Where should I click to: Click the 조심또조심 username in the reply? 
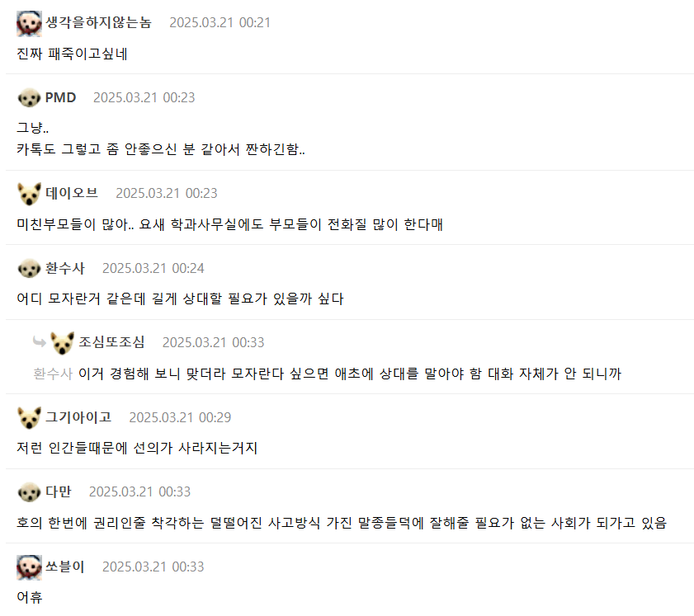111,342
